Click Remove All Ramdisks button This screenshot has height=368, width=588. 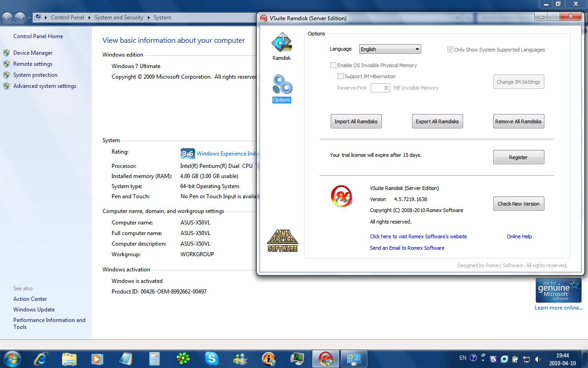tap(519, 121)
